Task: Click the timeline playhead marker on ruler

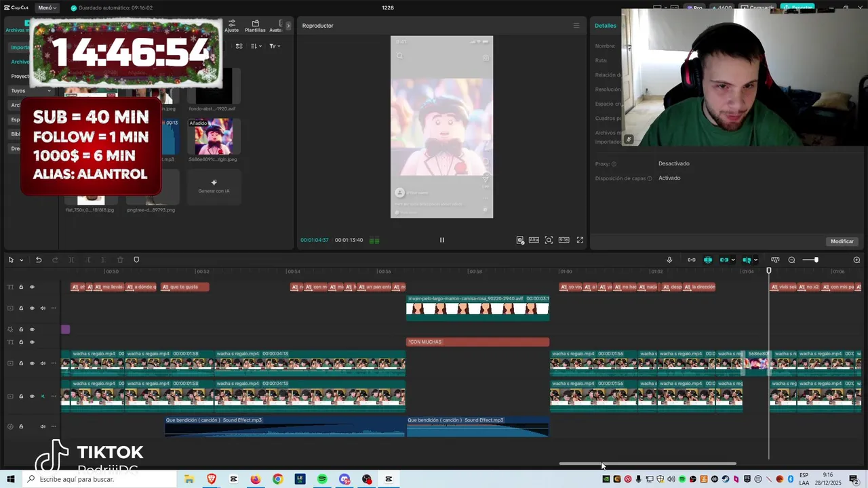Action: tap(769, 270)
